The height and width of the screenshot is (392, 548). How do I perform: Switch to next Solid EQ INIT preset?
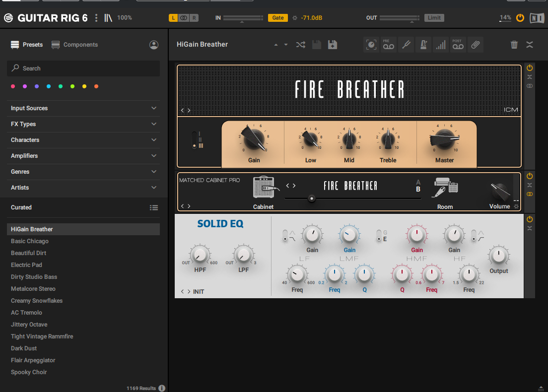point(189,291)
